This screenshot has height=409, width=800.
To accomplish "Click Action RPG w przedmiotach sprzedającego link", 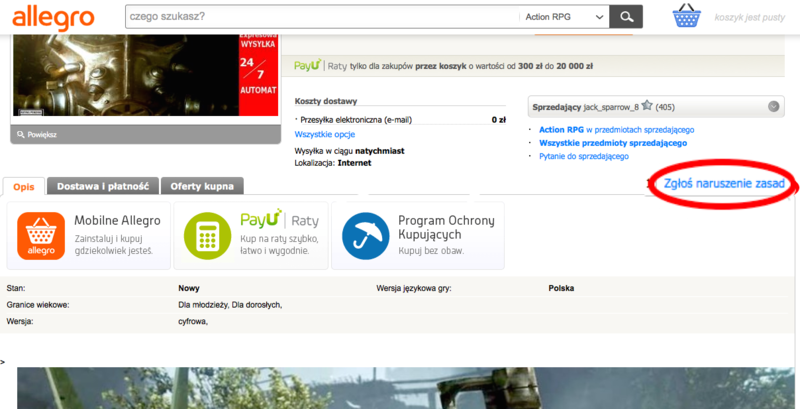I will (616, 130).
